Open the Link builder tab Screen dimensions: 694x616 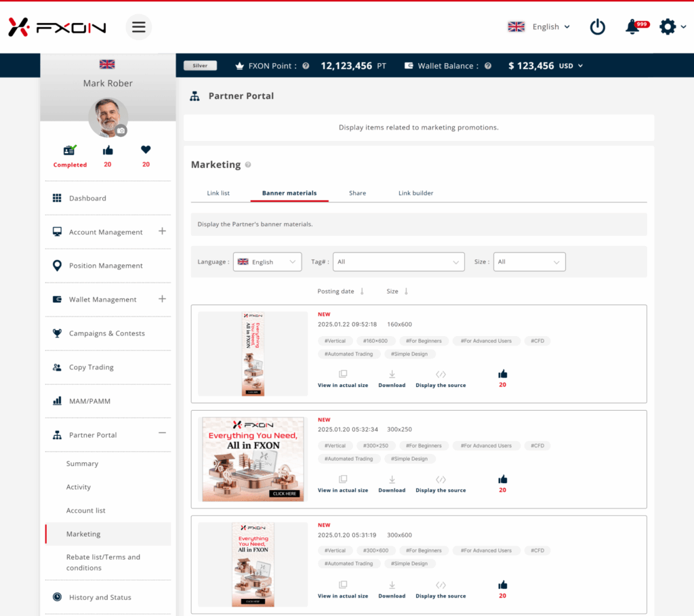(415, 193)
